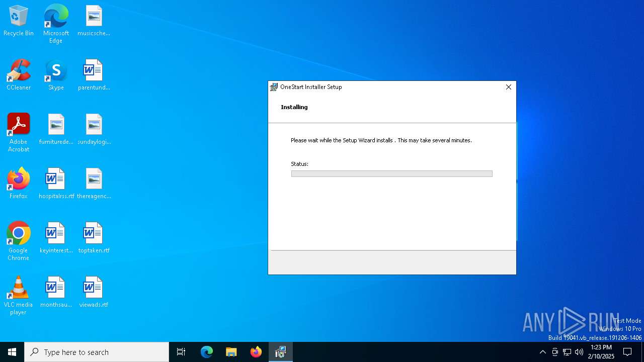Viewport: 644px width, 362px height.
Task: Close the OneStart Installer Setup window
Action: click(x=508, y=87)
